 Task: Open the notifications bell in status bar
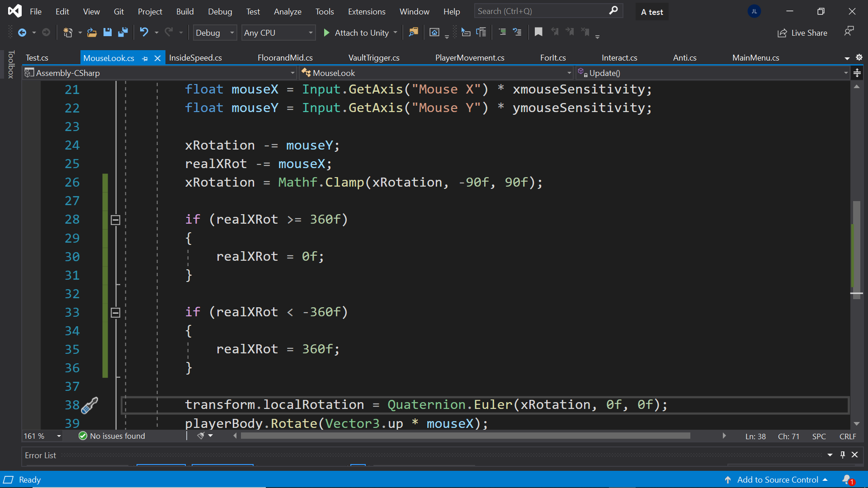848,479
